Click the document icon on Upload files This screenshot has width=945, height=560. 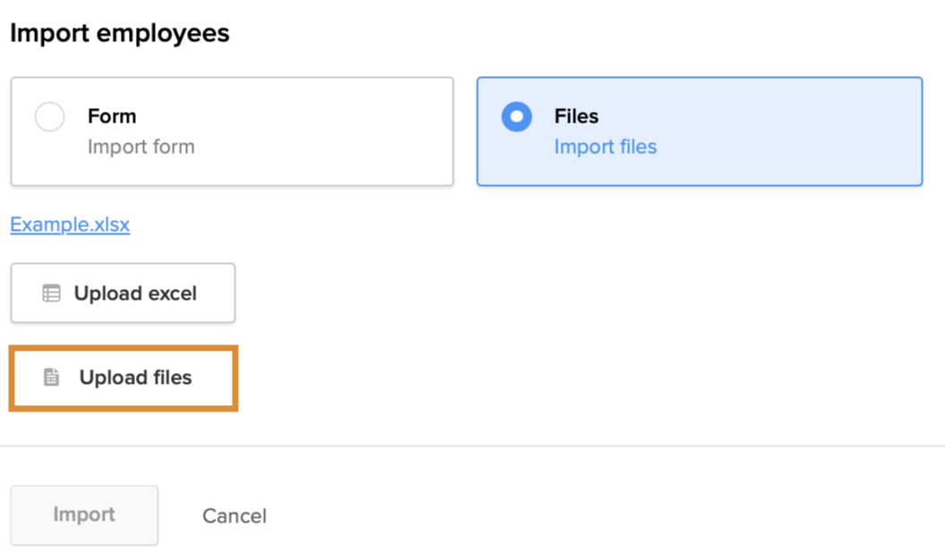pos(52,378)
